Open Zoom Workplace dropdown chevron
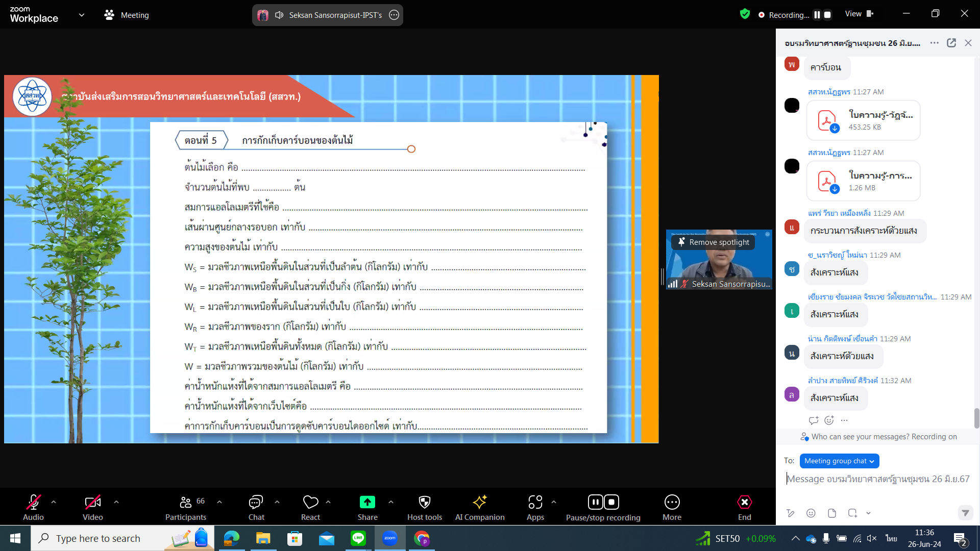 82,15
